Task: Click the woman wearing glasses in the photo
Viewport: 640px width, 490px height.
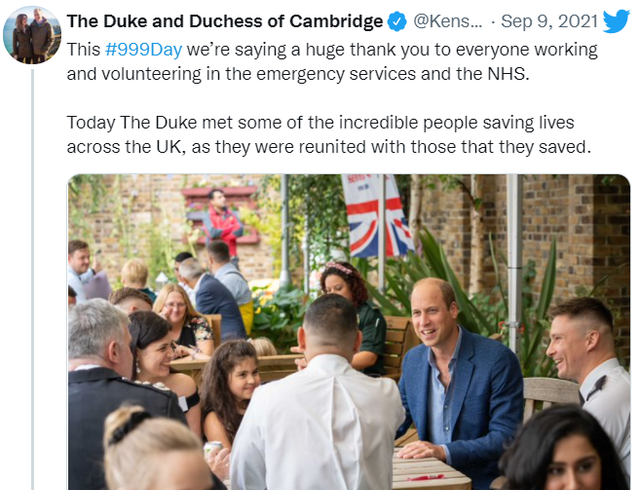Action: click(x=178, y=320)
